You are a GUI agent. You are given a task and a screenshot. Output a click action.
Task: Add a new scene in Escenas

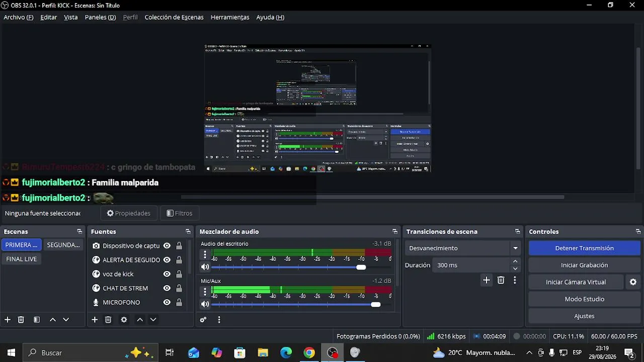click(8, 320)
